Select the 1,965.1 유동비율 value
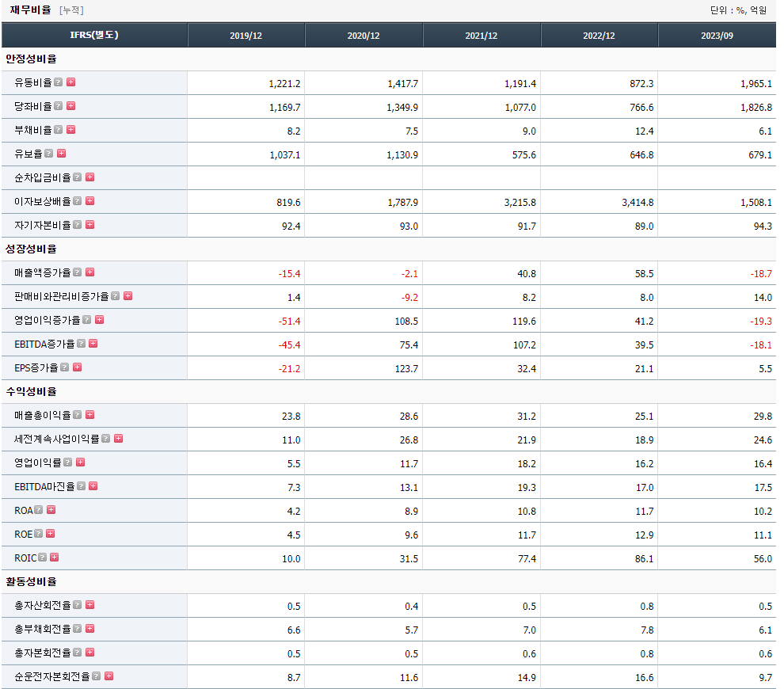The image size is (784, 689). point(756,83)
